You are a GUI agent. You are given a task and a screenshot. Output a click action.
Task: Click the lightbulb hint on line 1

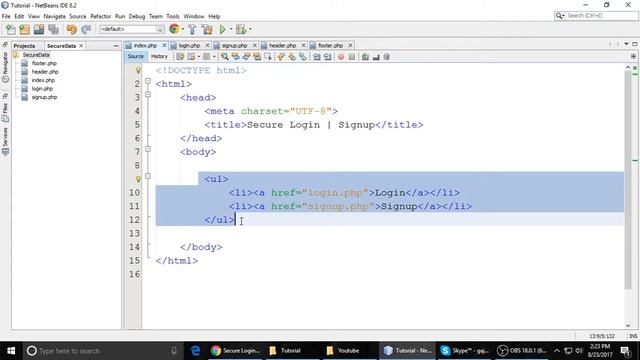click(x=138, y=71)
